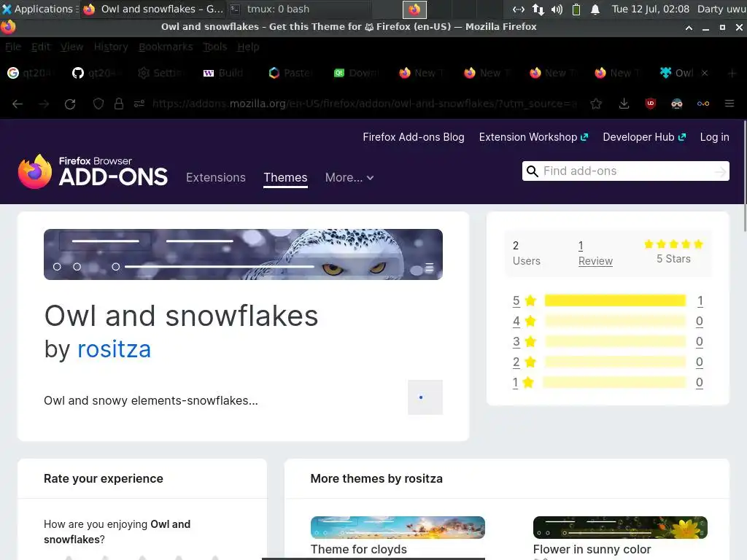
Task: Open the Theme for cloyds thumbnail
Action: point(398,528)
